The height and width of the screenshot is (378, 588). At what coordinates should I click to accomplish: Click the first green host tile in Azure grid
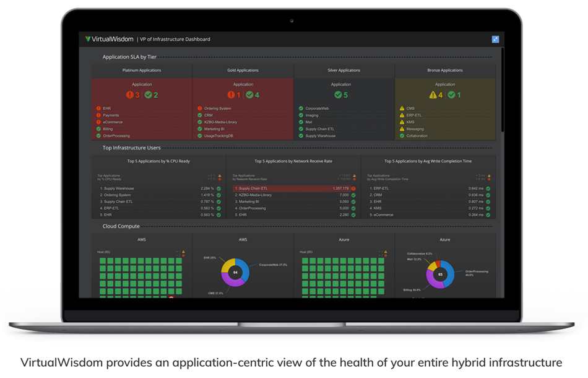coord(305,261)
